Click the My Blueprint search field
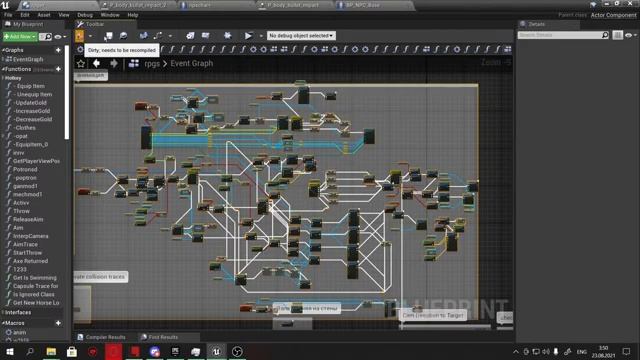This screenshot has width=640, height=360. click(45, 37)
